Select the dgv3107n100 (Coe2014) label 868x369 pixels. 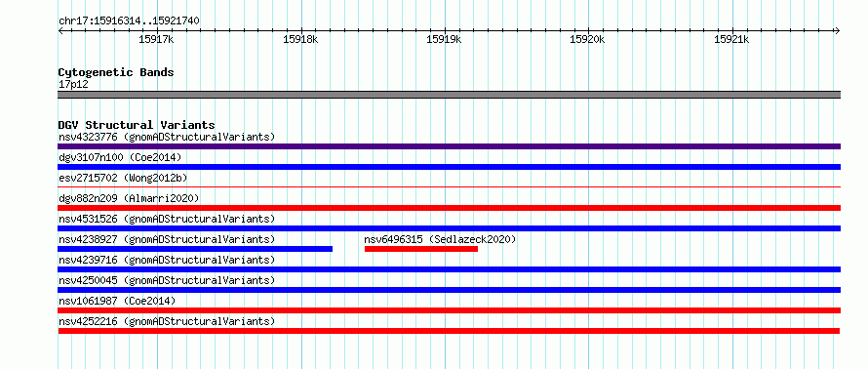click(120, 157)
